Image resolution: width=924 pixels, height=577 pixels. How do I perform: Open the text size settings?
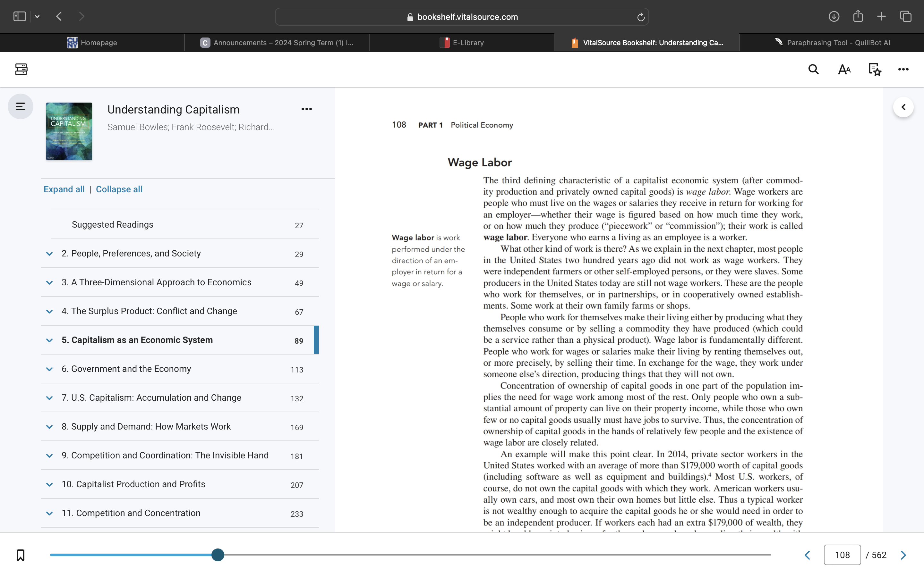844,70
